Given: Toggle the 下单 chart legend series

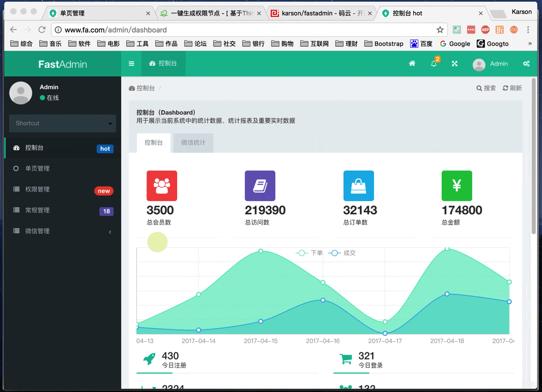Looking at the screenshot, I should (309, 253).
